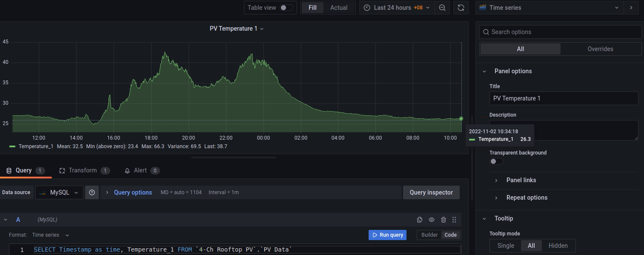Expand the Repeat options section
644x255 pixels.
click(496, 198)
